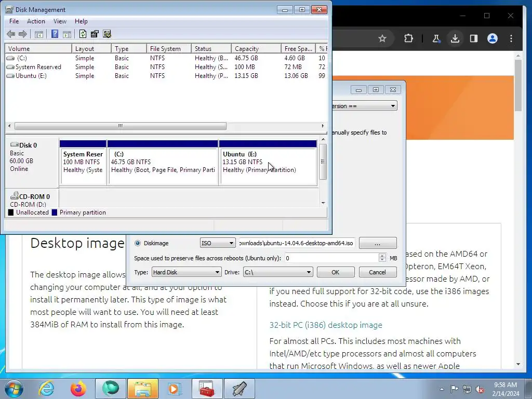Screen dimensions: 532x399
Task: Launch Internet Explorer from the taskbar
Action: (x=46, y=389)
